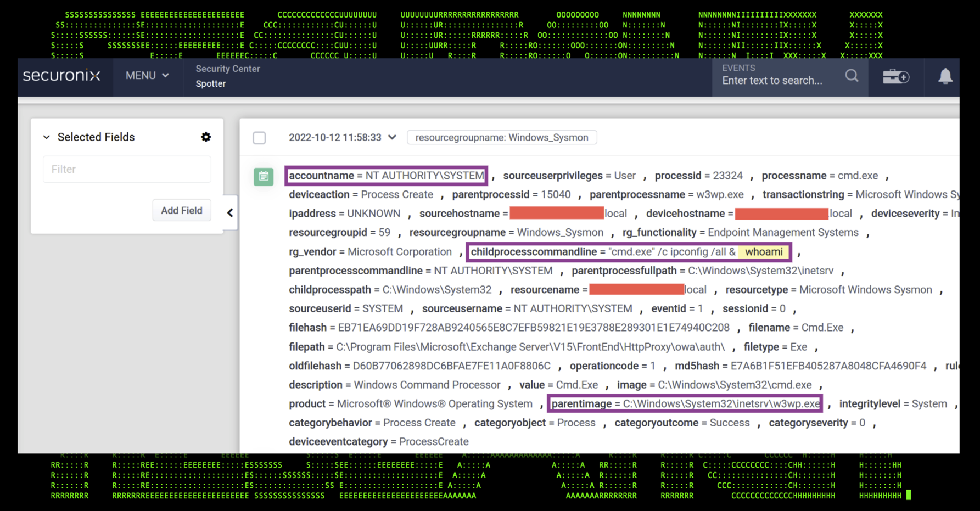
Task: Open the Security Center link
Action: [x=228, y=69]
